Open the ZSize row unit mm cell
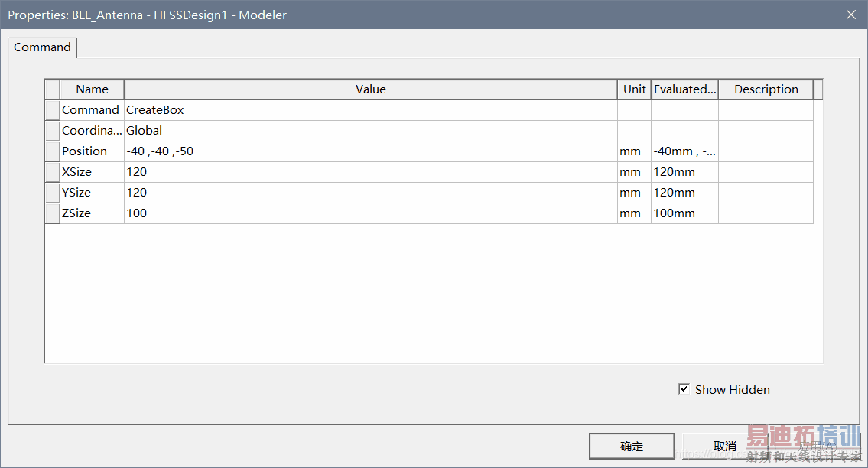 [635, 213]
